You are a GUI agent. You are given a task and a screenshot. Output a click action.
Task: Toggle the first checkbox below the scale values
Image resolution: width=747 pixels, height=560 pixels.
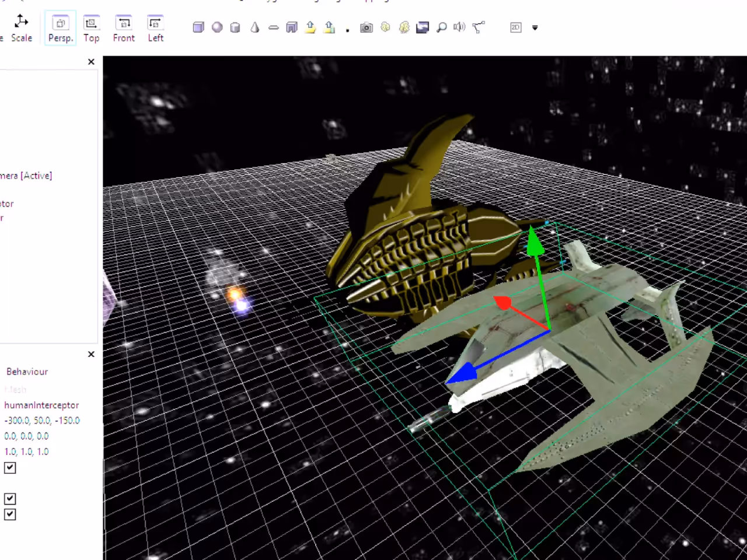click(10, 468)
